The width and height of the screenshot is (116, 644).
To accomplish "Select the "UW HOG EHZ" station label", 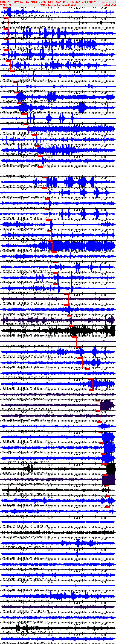I will [8, 431].
